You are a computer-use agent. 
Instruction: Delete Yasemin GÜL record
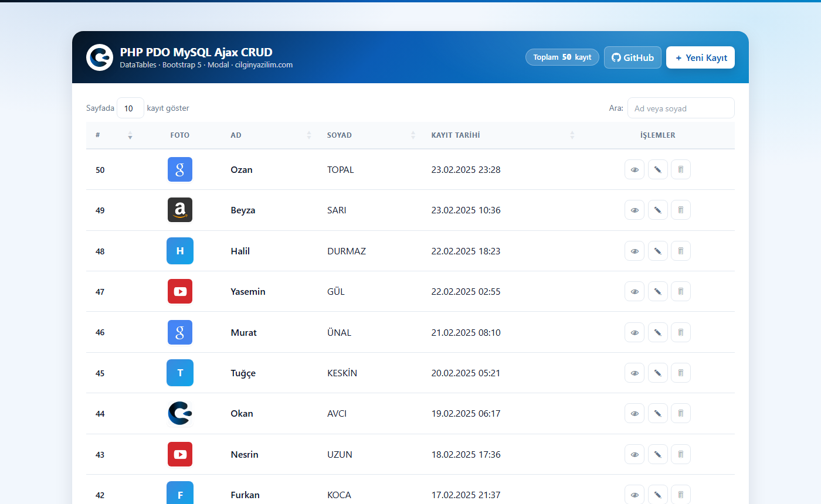tap(681, 291)
